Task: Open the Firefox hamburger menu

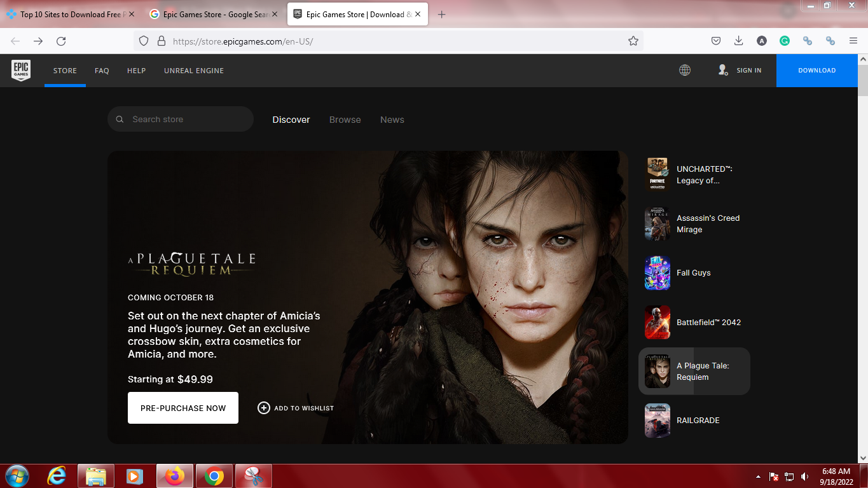Action: 853,41
